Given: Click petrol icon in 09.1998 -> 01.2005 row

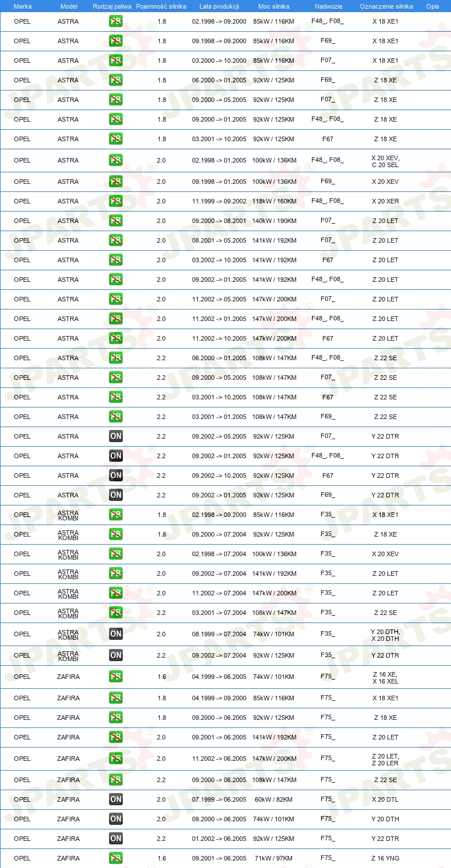Looking at the screenshot, I should click(x=115, y=182).
